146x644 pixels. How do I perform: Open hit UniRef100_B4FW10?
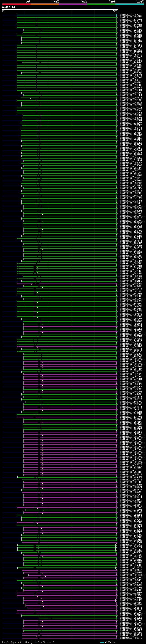pos(131,22)
